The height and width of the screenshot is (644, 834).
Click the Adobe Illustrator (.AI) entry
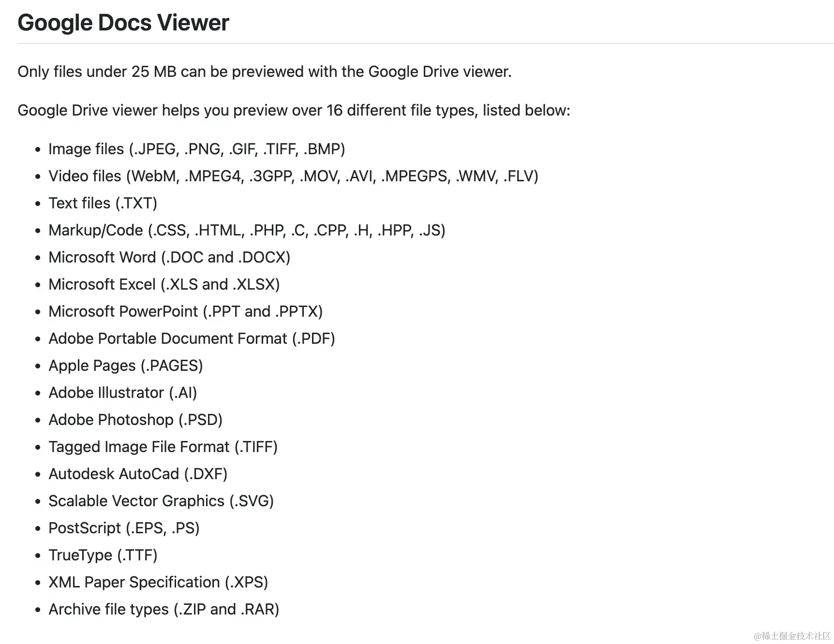123,393
